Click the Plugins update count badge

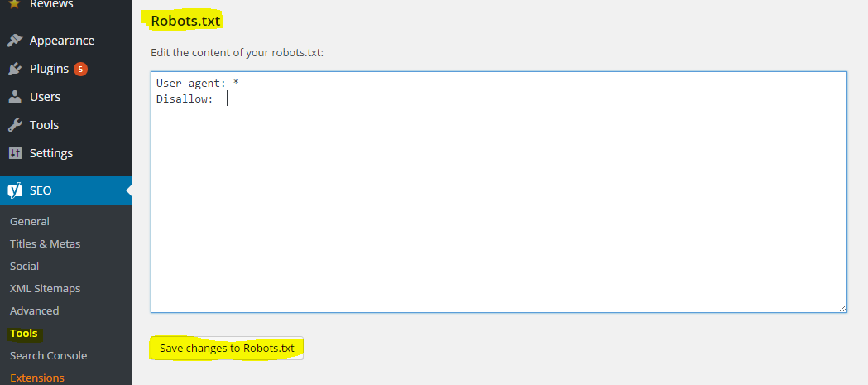click(80, 69)
